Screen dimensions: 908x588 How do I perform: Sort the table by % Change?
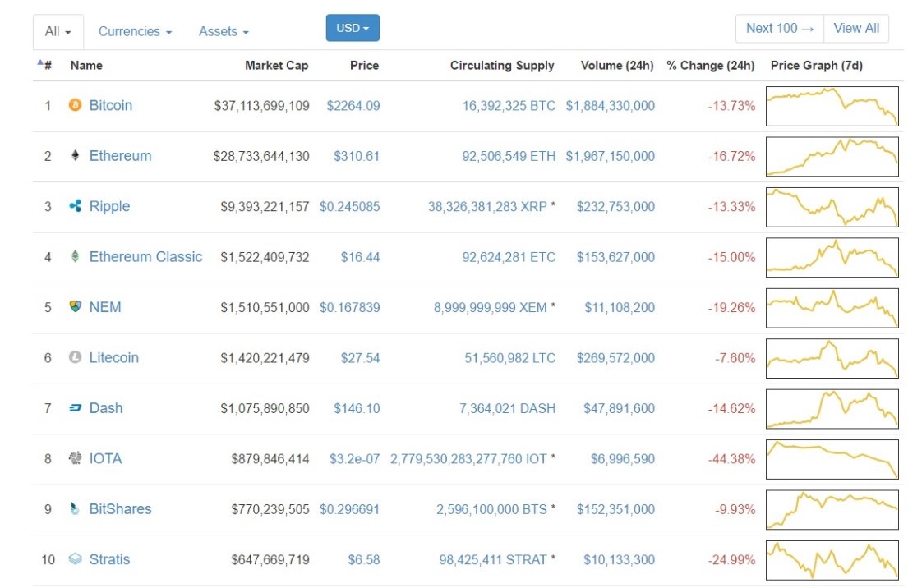pos(710,65)
